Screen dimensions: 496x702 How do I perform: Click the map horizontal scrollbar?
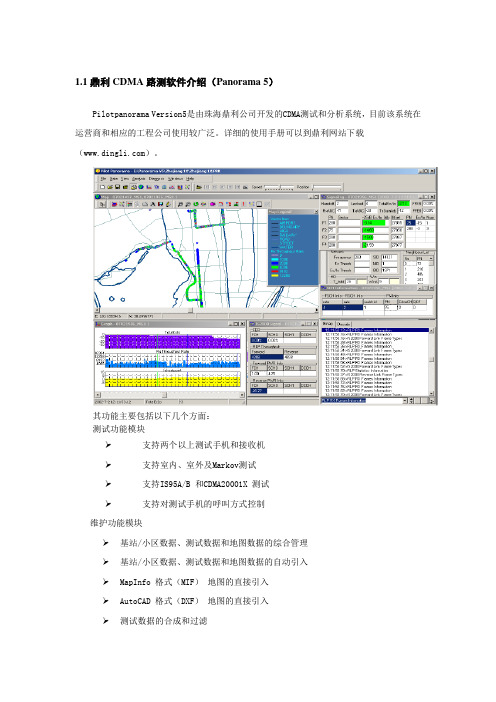click(206, 310)
